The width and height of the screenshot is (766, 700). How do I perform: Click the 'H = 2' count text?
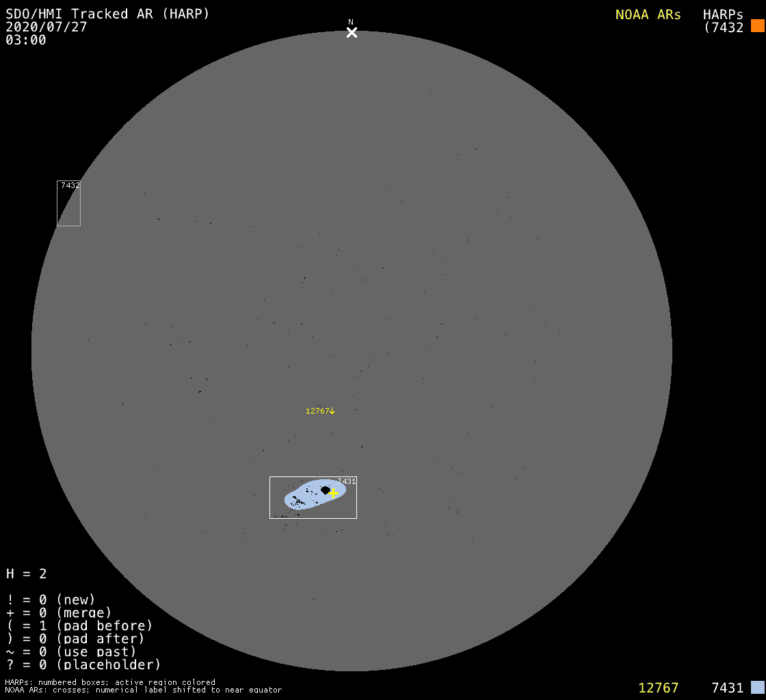pos(27,574)
